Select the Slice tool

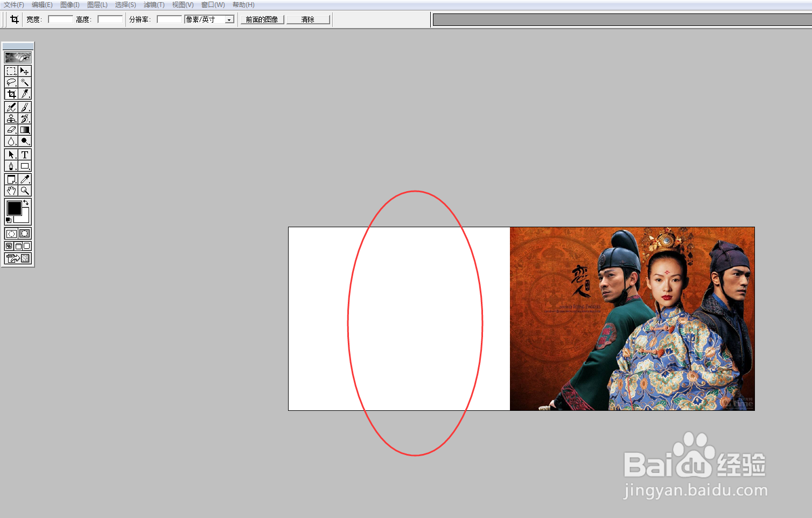point(25,94)
